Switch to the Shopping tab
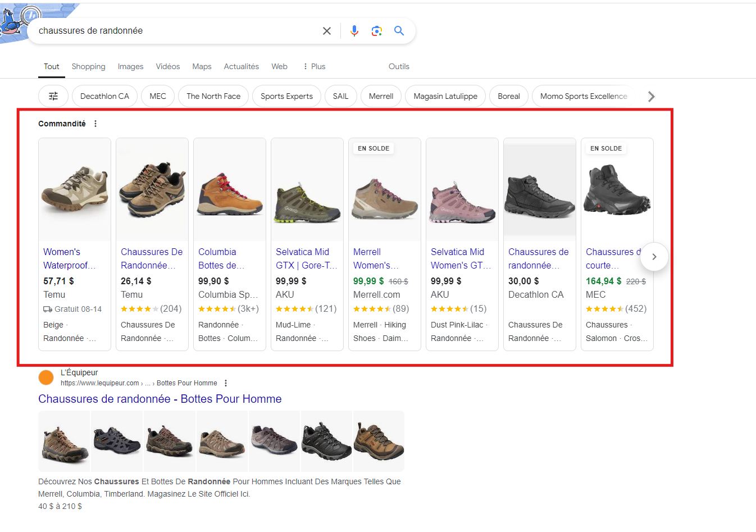 pyautogui.click(x=89, y=66)
